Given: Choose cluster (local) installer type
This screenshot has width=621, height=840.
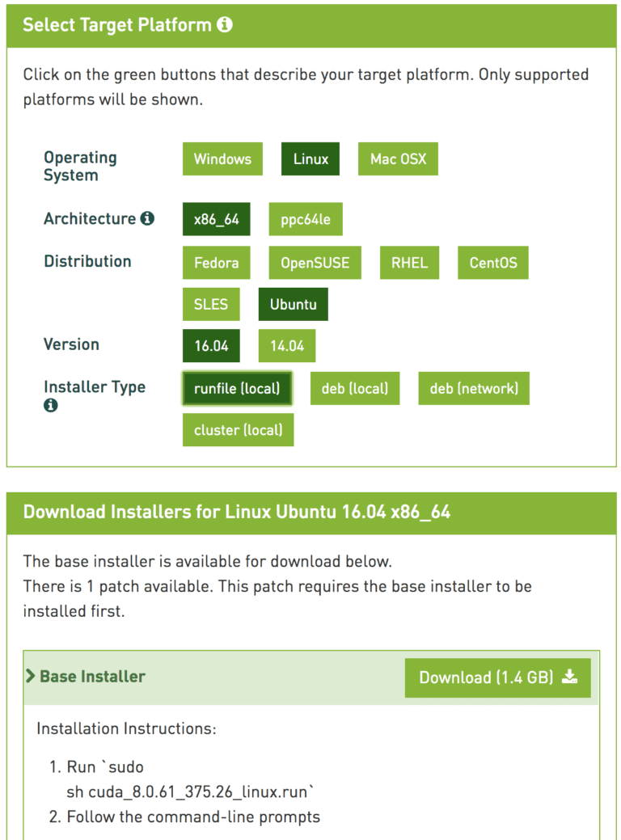Looking at the screenshot, I should coord(238,429).
